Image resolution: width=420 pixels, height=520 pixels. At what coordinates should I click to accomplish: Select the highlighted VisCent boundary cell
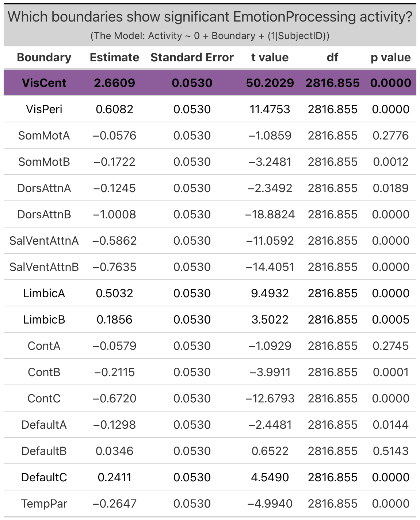click(x=44, y=83)
